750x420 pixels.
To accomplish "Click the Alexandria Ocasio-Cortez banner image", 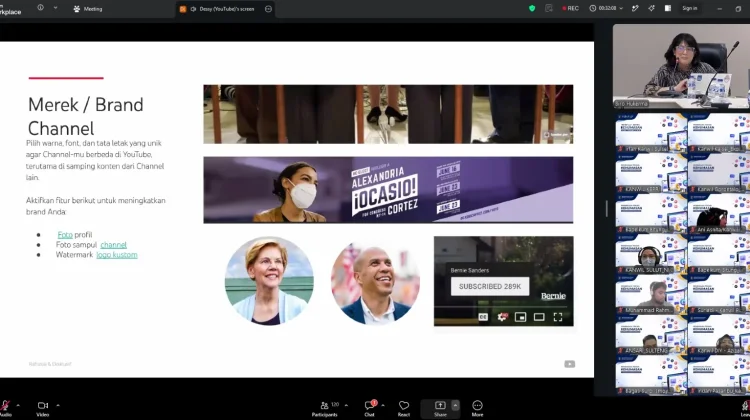I will click(x=388, y=190).
